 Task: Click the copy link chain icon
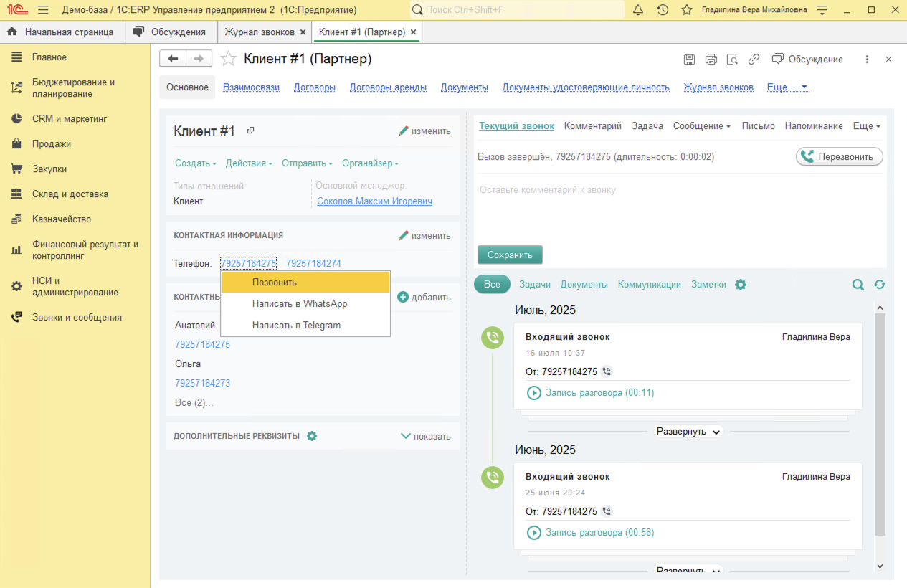(754, 60)
